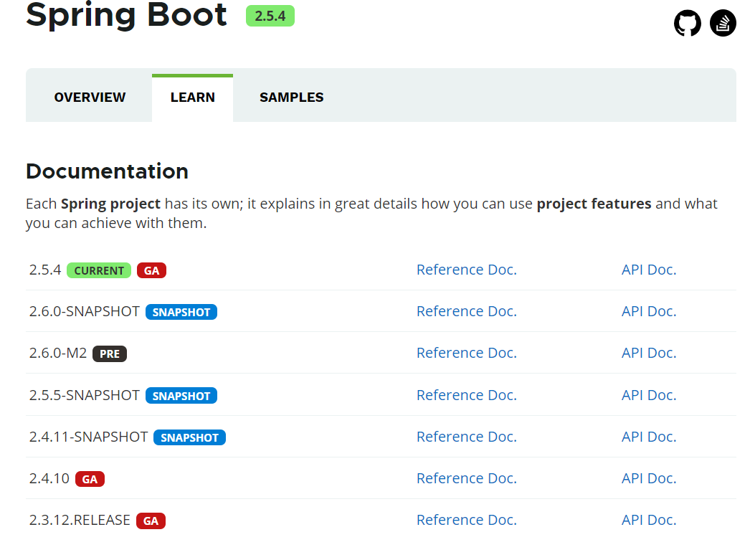The width and height of the screenshot is (750, 560).
Task: Click the GA badge on 2.3.12.RELEASE
Action: [151, 521]
